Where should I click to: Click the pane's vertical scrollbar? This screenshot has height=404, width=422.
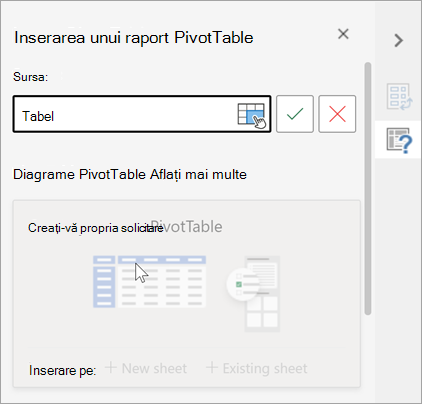368,188
